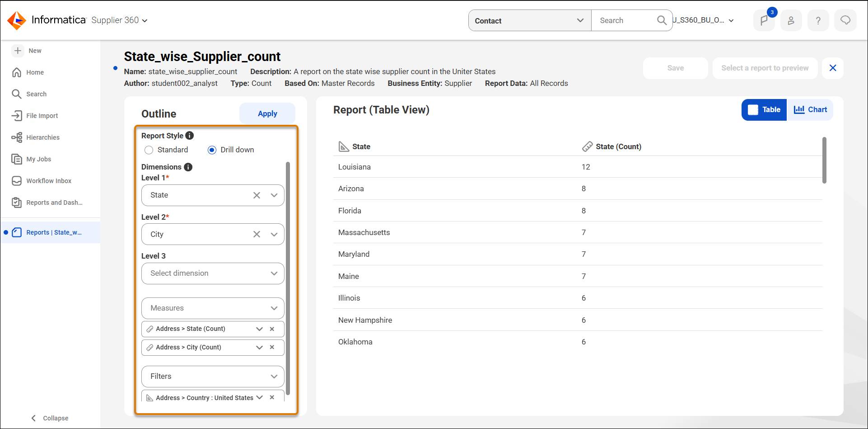The width and height of the screenshot is (868, 429).
Task: Select the Standard report style
Action: click(149, 150)
